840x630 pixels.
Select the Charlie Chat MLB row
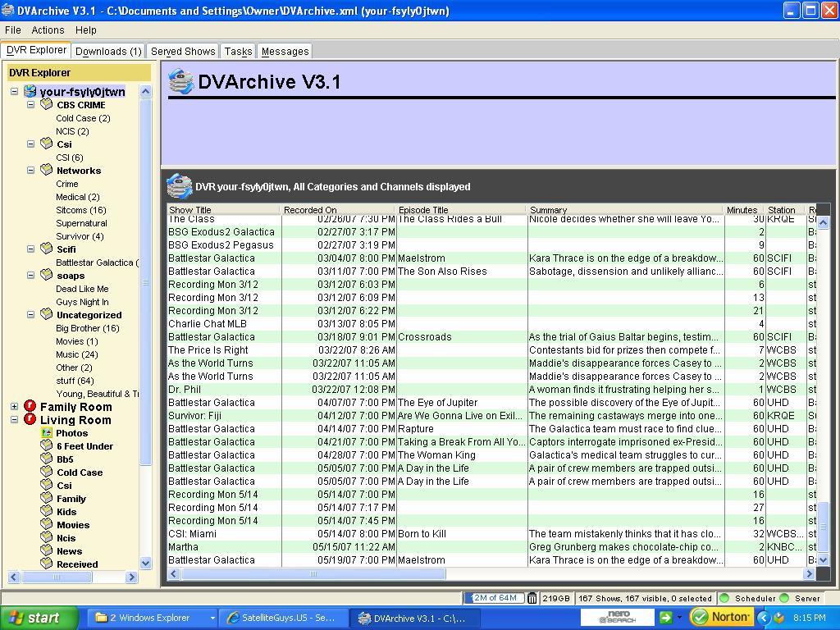pos(492,323)
